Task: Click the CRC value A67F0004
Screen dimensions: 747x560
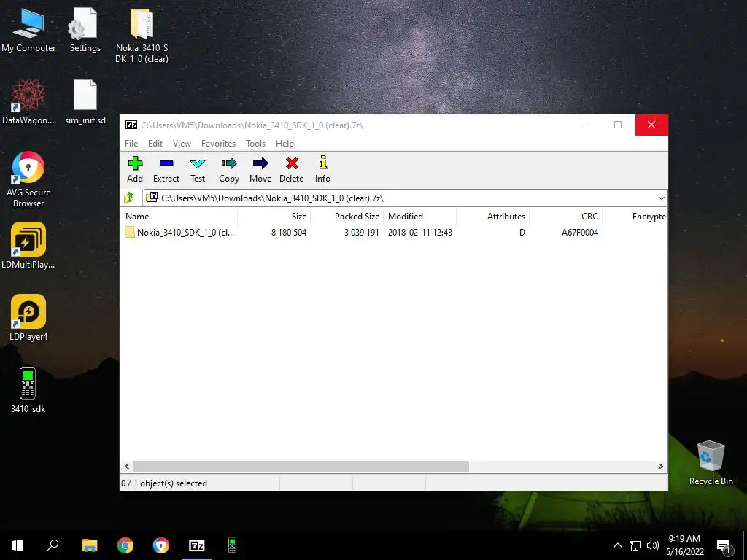Action: [580, 233]
